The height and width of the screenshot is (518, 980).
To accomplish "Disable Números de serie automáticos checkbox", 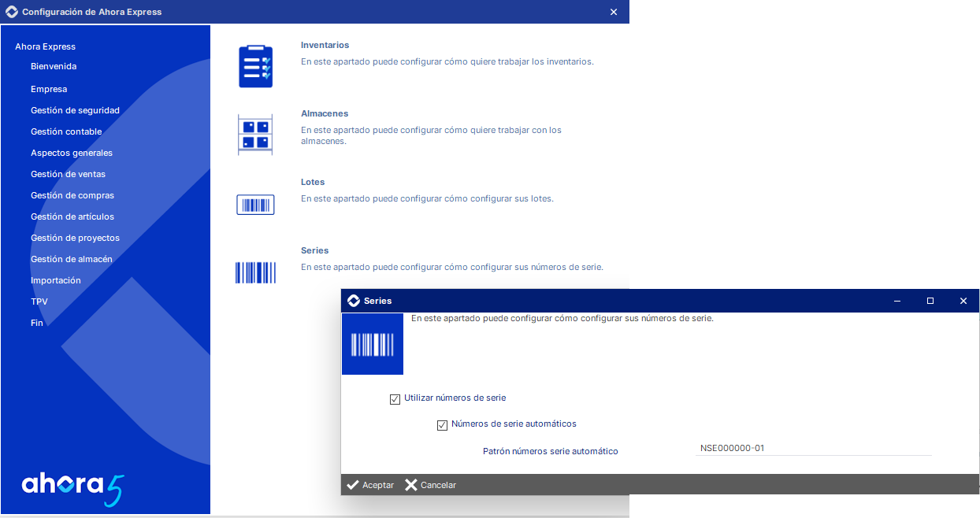I will pos(443,425).
